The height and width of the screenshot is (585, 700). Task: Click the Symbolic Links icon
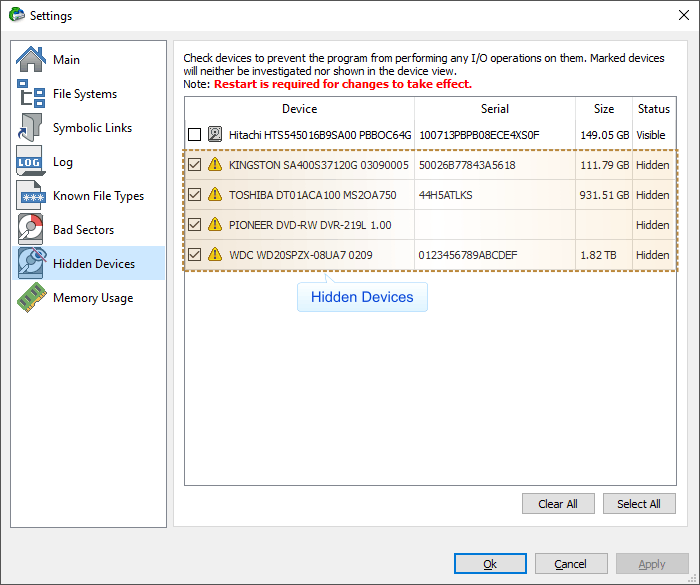31,128
